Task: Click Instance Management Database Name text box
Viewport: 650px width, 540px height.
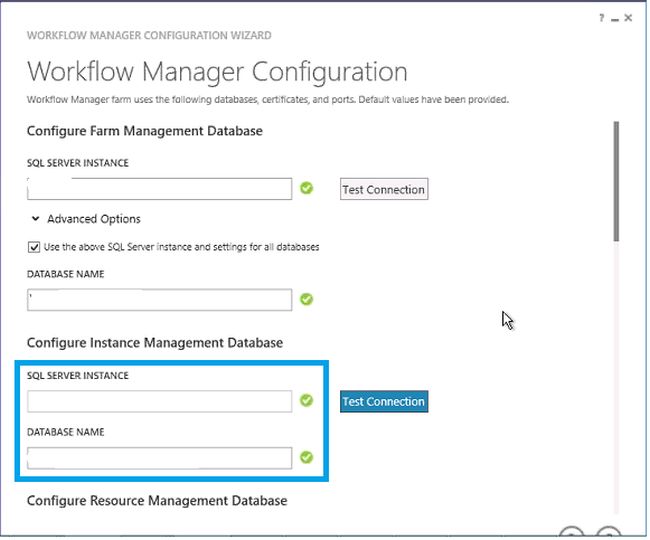Action: [160, 458]
